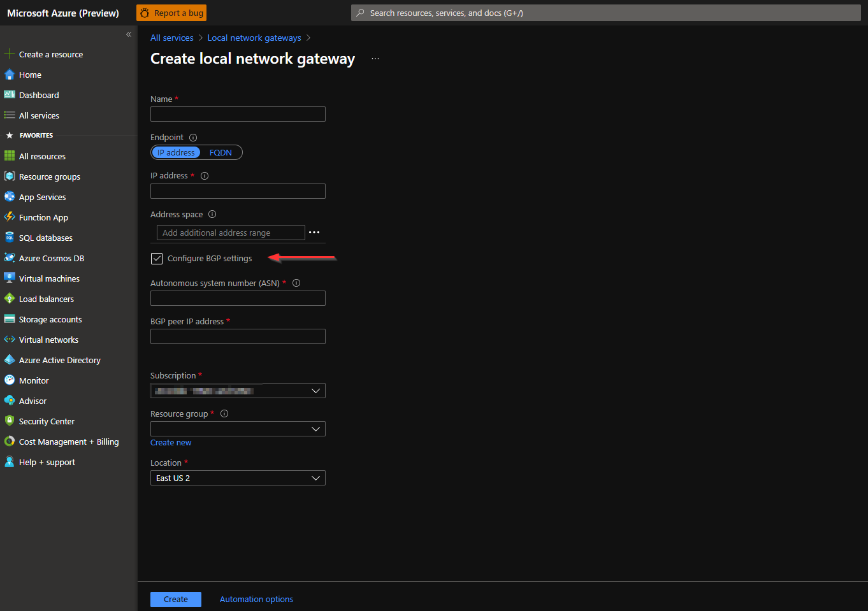Click the Create a resource plus icon
868x611 pixels.
[10, 54]
